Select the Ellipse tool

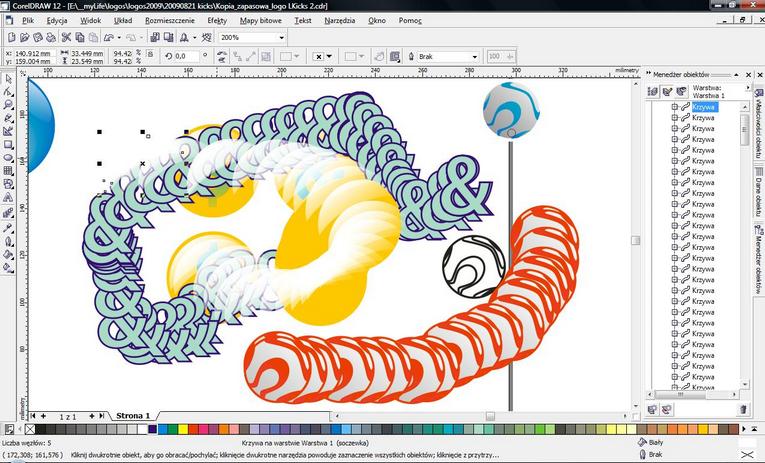click(x=8, y=157)
